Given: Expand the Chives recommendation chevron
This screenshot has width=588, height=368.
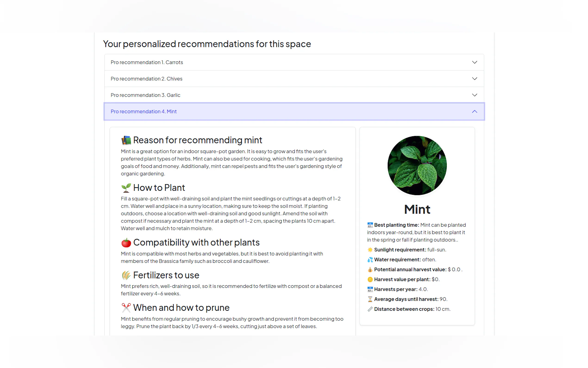Looking at the screenshot, I should pyautogui.click(x=475, y=79).
